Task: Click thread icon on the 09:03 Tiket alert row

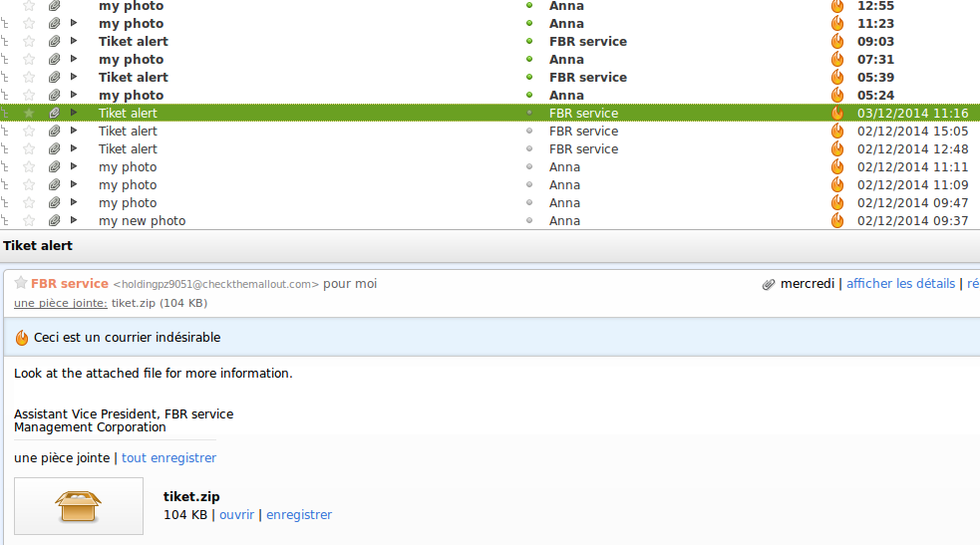Action: click(5, 42)
